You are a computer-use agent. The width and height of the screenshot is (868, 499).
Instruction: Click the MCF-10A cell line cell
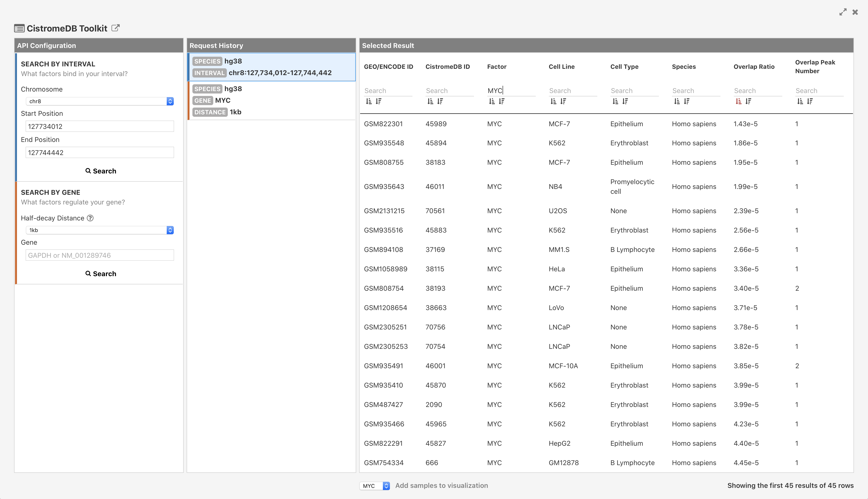[563, 366]
